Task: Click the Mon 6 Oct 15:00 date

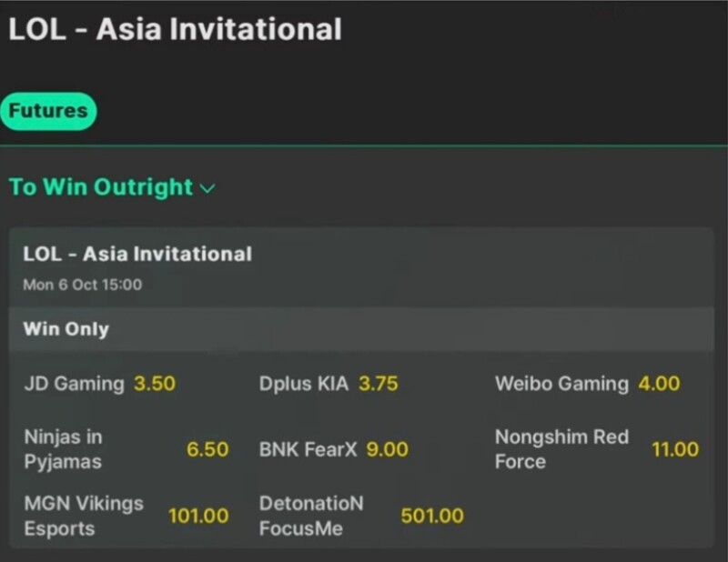Action: pos(82,284)
